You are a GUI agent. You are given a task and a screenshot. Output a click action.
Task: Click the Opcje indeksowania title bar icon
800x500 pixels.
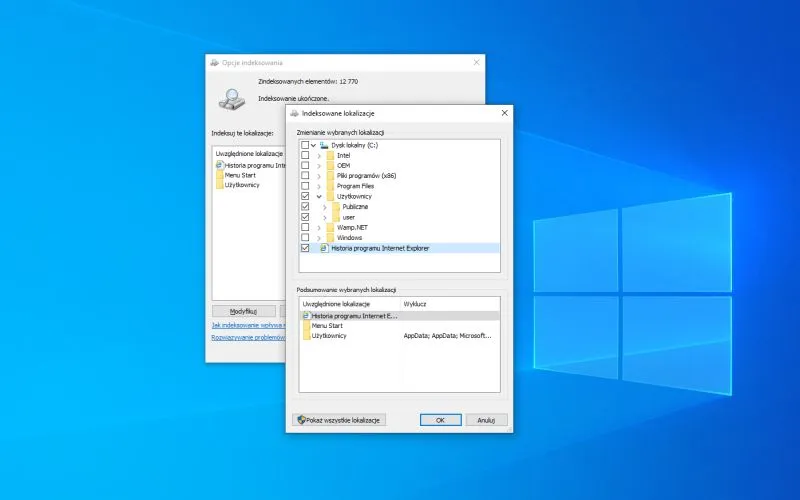coord(214,63)
